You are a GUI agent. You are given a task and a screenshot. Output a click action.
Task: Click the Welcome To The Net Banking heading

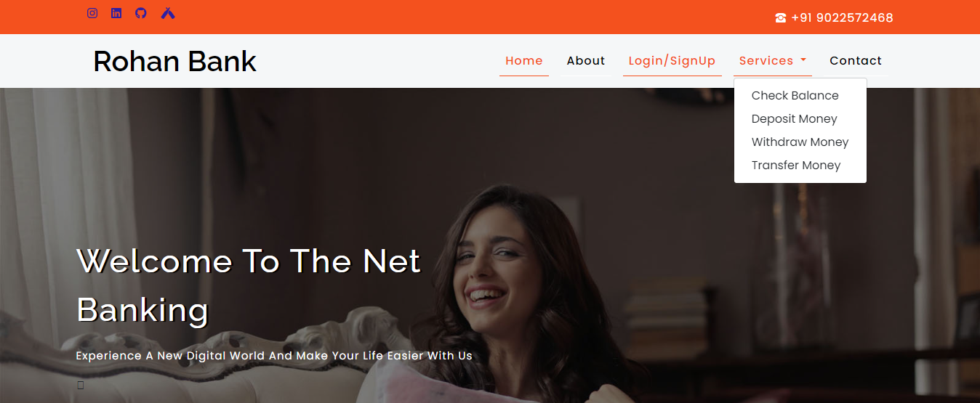tap(249, 285)
